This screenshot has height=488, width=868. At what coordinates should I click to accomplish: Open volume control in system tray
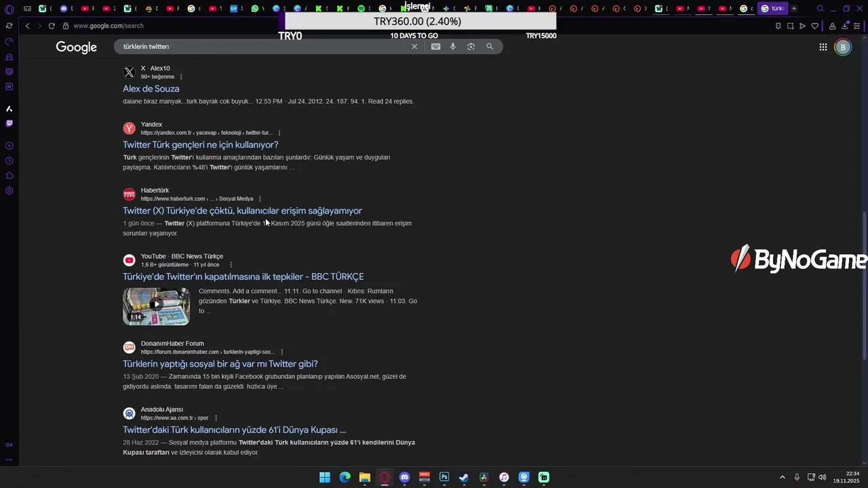tap(823, 477)
